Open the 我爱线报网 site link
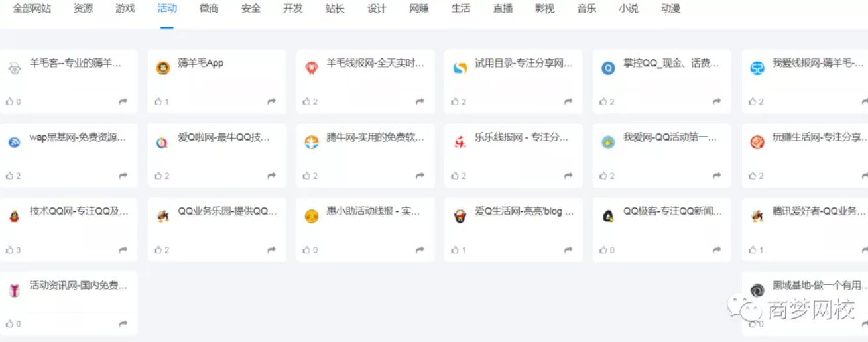The width and height of the screenshot is (868, 342). (x=820, y=64)
